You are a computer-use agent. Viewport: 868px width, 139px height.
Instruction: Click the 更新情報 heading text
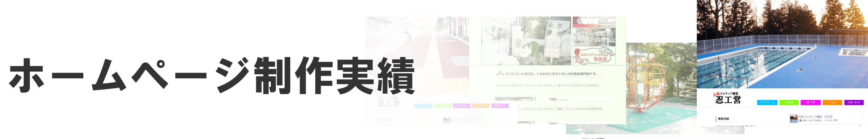point(724,119)
